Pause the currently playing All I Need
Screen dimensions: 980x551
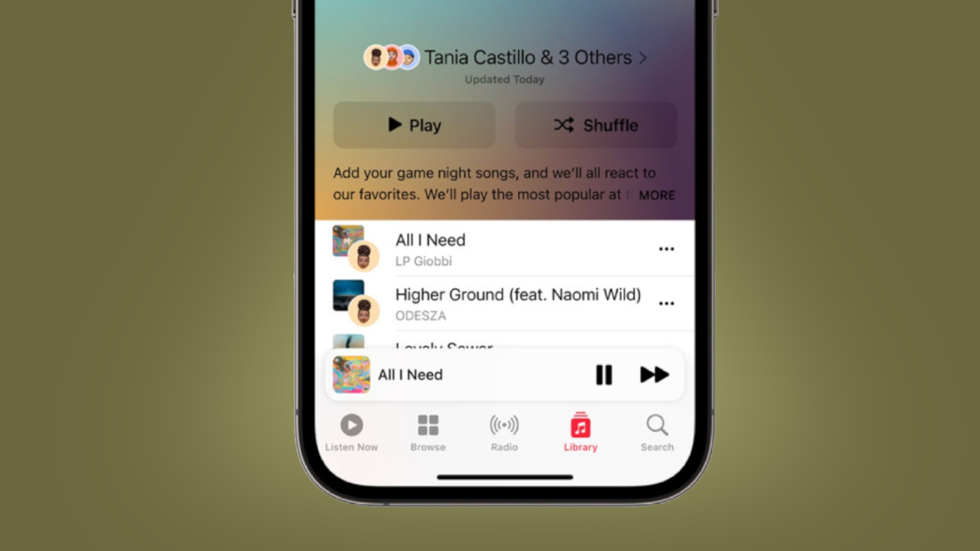[604, 375]
